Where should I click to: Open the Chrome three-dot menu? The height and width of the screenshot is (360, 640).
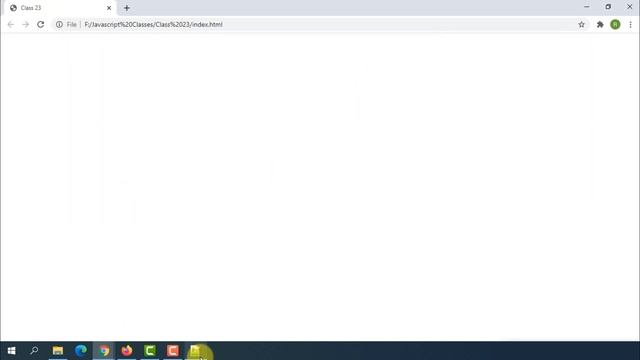click(630, 24)
